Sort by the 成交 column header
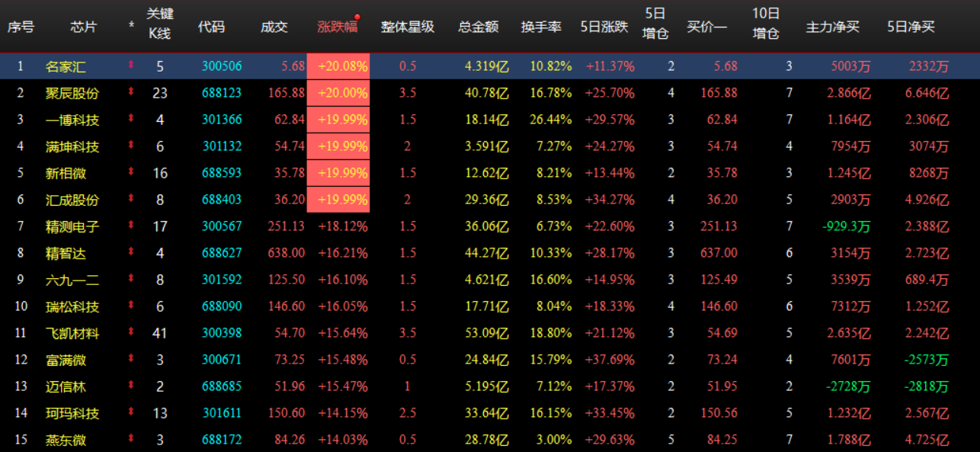 pos(274,27)
